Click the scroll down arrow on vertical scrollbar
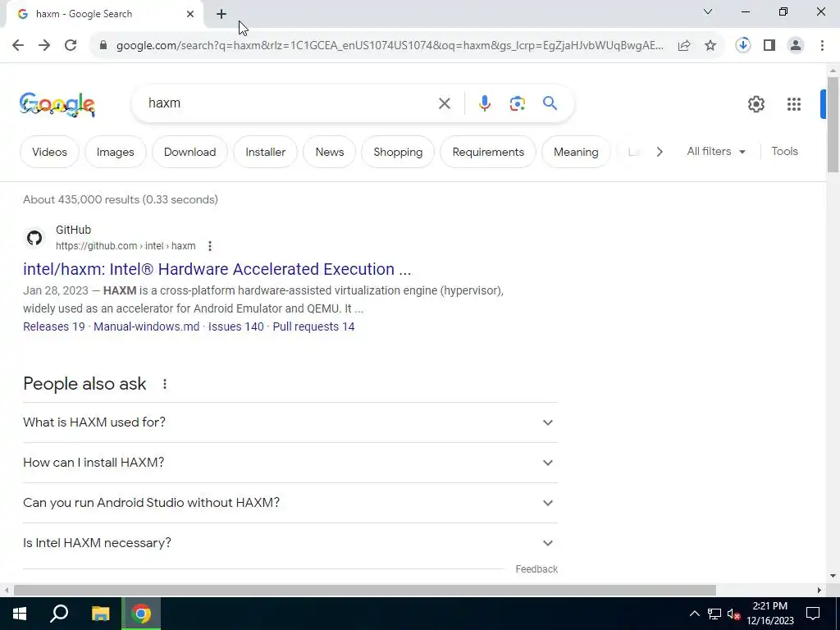Screen dimensions: 840x630 click(833, 576)
